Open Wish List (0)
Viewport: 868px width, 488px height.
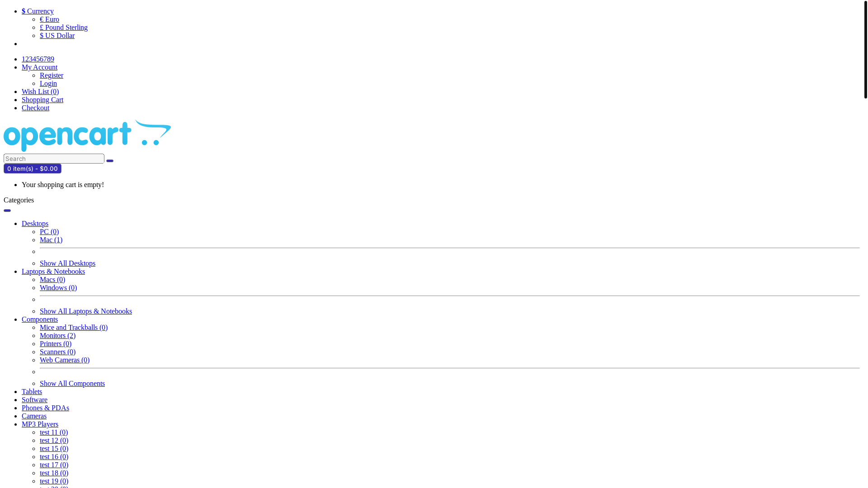40,91
